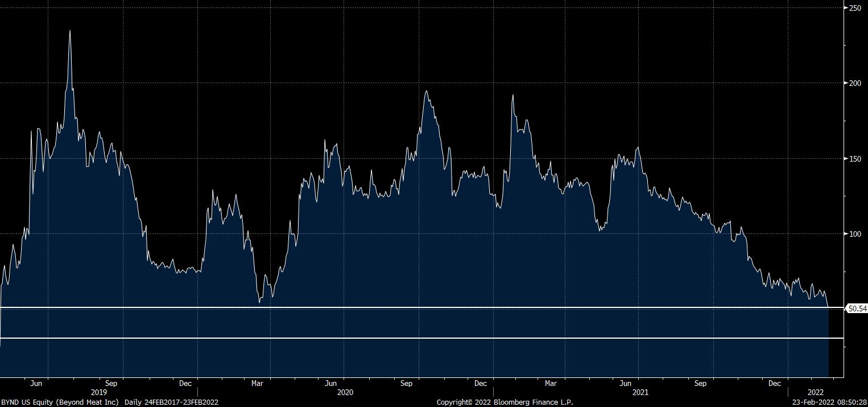The image size is (868, 407).
Task: Select the 150 y-axis value
Action: 854,159
